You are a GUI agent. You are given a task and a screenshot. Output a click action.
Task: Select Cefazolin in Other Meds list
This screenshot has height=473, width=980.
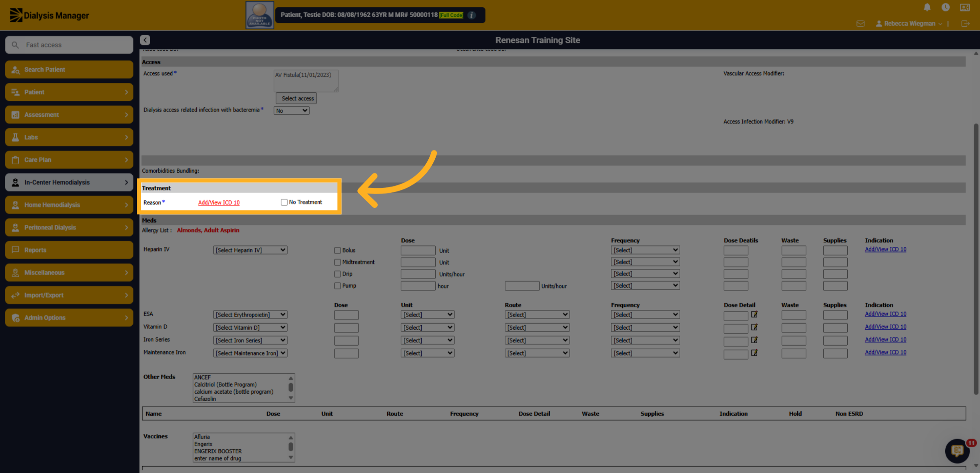[205, 399]
